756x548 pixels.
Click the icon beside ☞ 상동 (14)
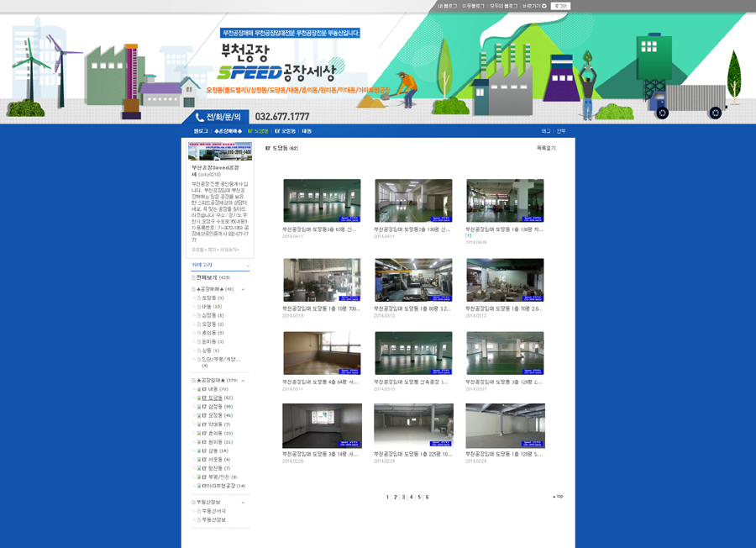(x=198, y=451)
